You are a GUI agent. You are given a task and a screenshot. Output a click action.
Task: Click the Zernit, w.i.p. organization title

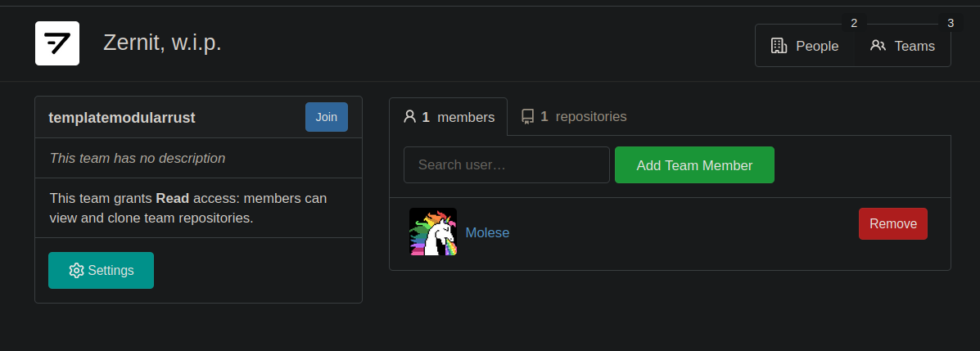(162, 43)
